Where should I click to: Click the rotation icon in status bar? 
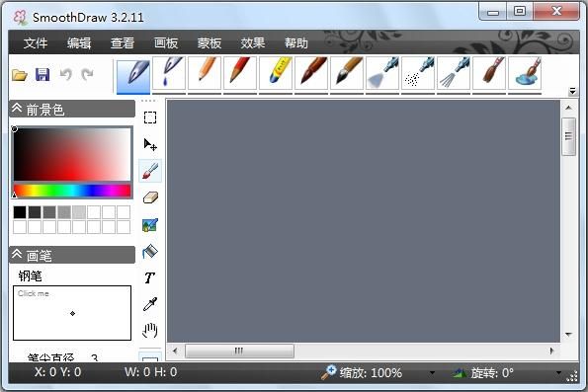click(459, 373)
